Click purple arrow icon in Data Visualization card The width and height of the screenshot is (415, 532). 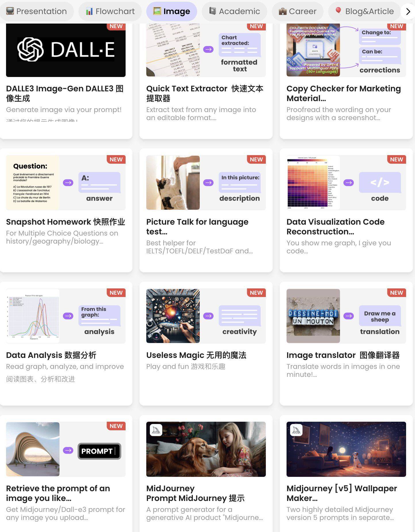pyautogui.click(x=349, y=183)
